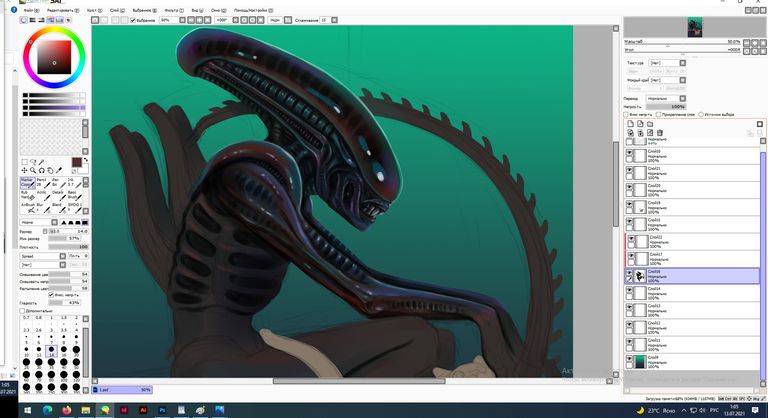Viewport: 768px width, 418px height.
Task: Enable Прикрепление слоя checkbox
Action: pyautogui.click(x=659, y=114)
